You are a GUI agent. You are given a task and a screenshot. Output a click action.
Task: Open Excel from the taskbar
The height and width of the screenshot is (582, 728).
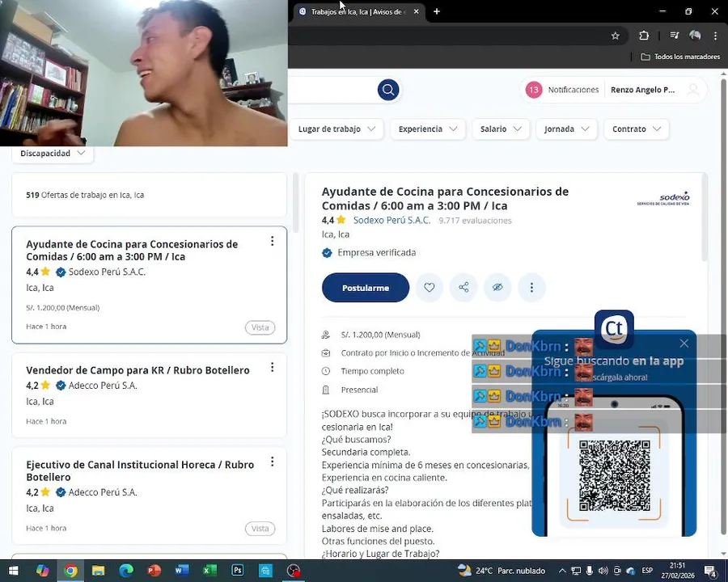pyautogui.click(x=210, y=571)
